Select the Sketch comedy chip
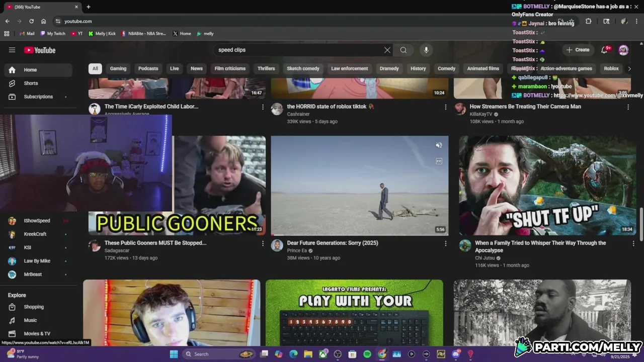 click(303, 68)
